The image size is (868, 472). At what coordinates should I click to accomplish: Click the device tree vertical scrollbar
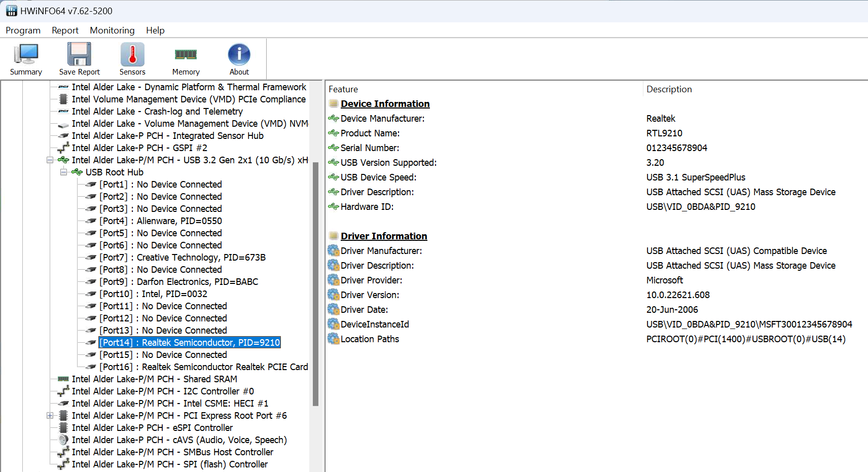pyautogui.click(x=315, y=284)
